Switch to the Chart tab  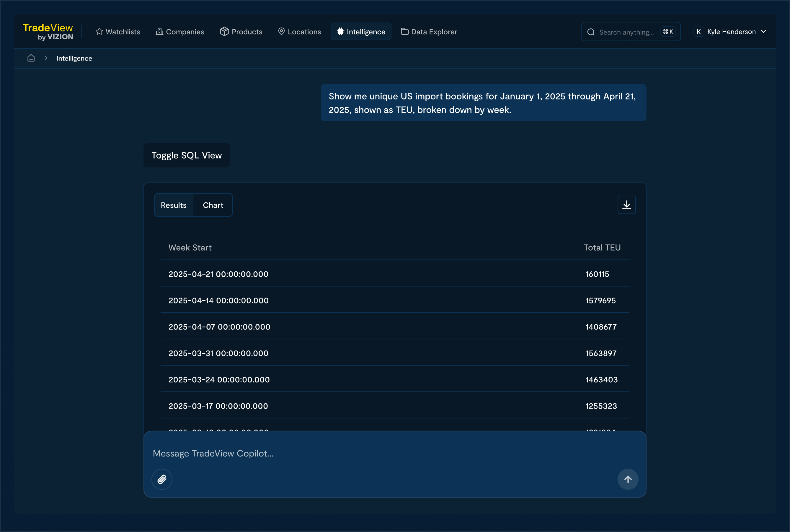click(213, 205)
